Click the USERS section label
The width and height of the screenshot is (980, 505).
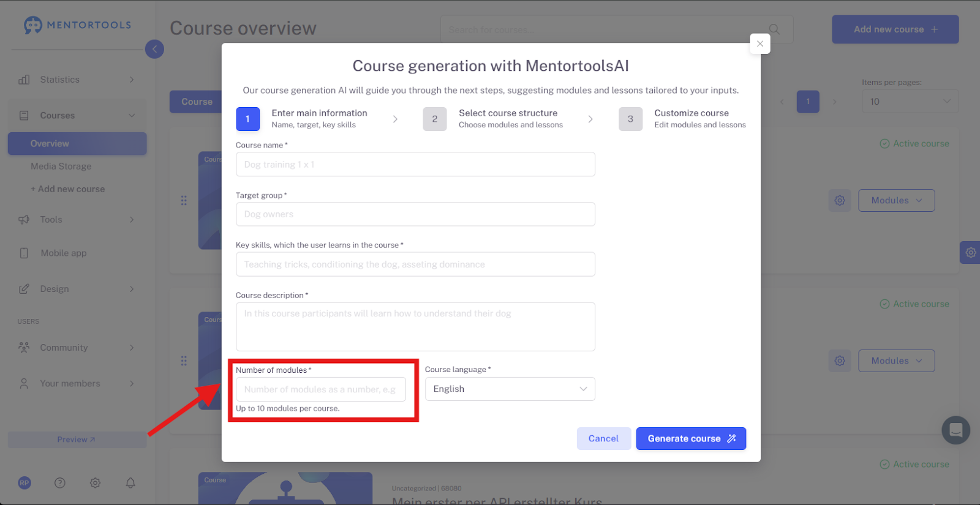28,321
